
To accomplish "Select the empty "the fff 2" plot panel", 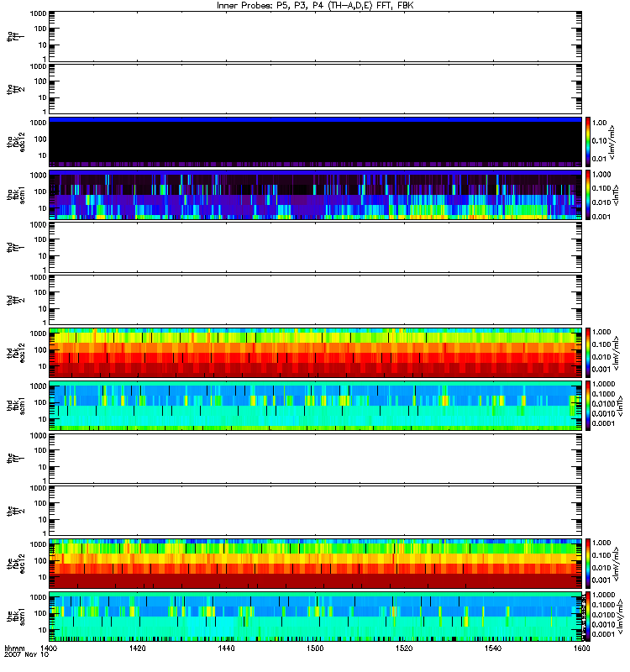I will point(316,511).
